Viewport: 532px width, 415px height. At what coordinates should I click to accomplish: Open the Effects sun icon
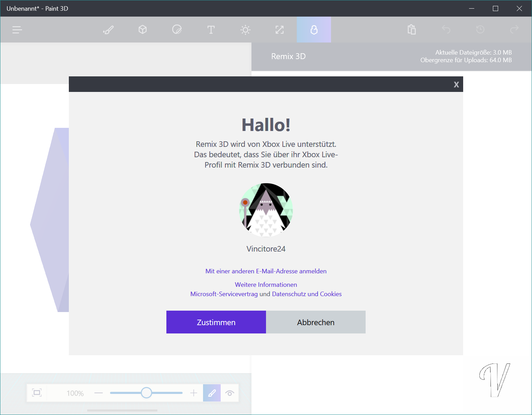tap(245, 30)
